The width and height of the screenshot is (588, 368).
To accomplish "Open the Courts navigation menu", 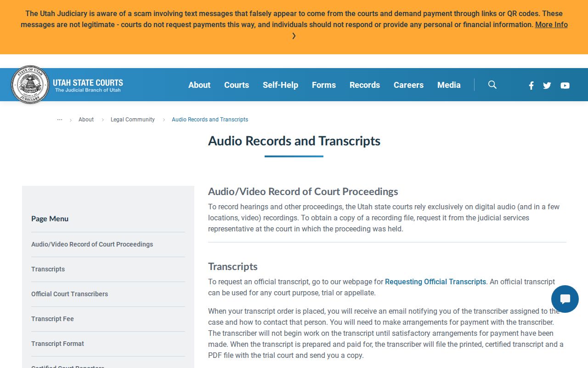I will tap(237, 85).
